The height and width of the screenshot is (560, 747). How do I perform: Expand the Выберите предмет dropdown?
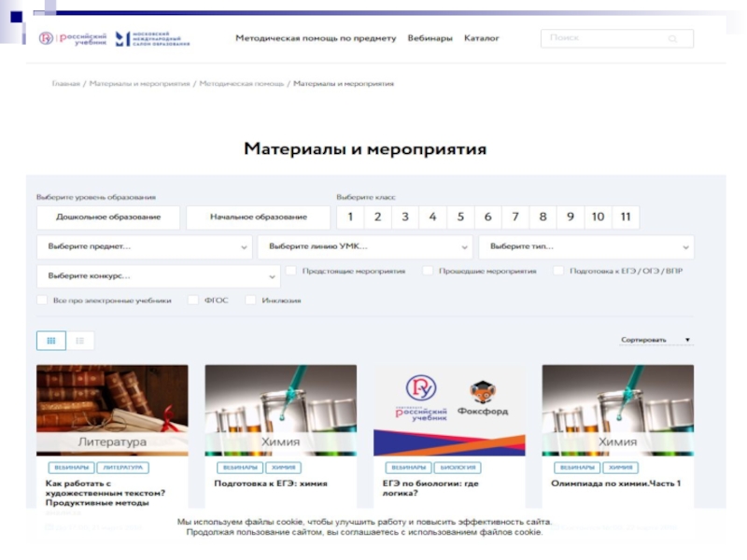145,246
